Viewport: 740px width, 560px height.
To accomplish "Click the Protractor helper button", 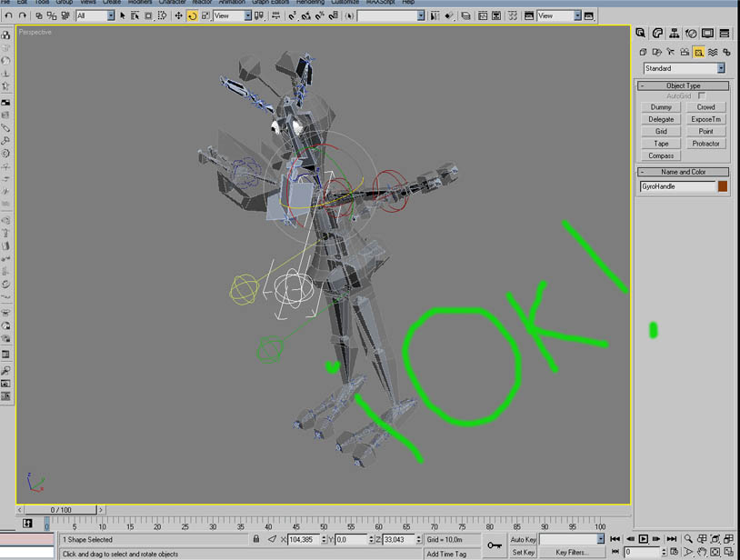I will (705, 144).
